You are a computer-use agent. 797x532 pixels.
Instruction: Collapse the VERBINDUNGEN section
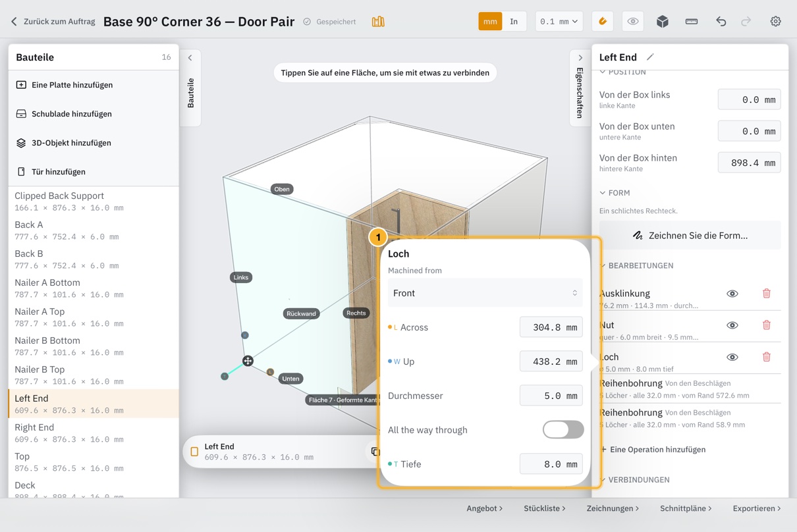[x=634, y=479]
